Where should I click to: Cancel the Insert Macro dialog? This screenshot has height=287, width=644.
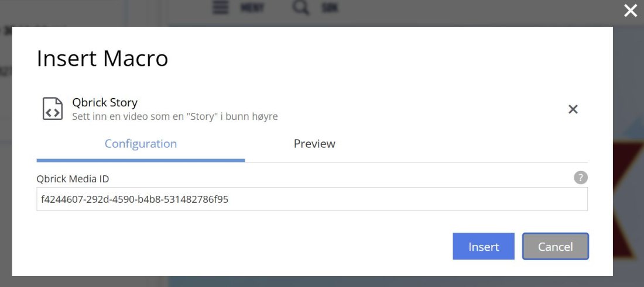[555, 247]
